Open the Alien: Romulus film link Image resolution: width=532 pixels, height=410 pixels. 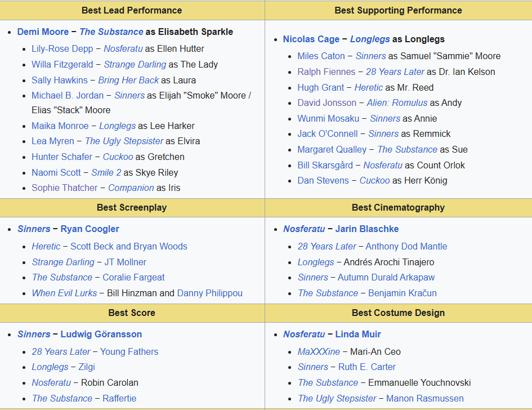pos(397,103)
